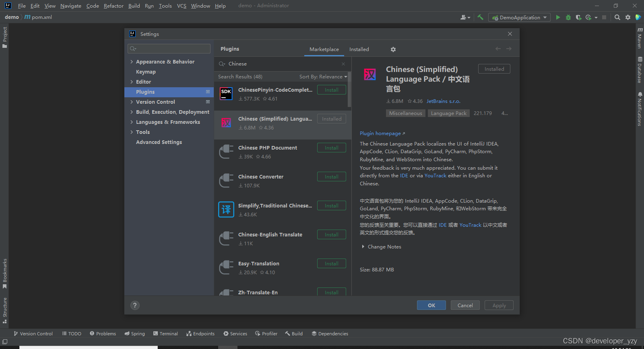This screenshot has width=644, height=349.
Task: Select Keymap in the settings tree
Action: click(x=146, y=72)
